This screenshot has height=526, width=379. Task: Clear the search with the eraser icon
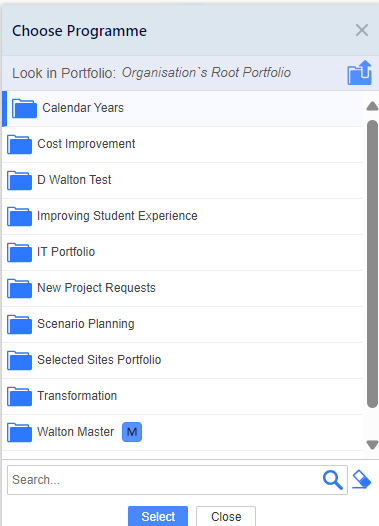(362, 480)
